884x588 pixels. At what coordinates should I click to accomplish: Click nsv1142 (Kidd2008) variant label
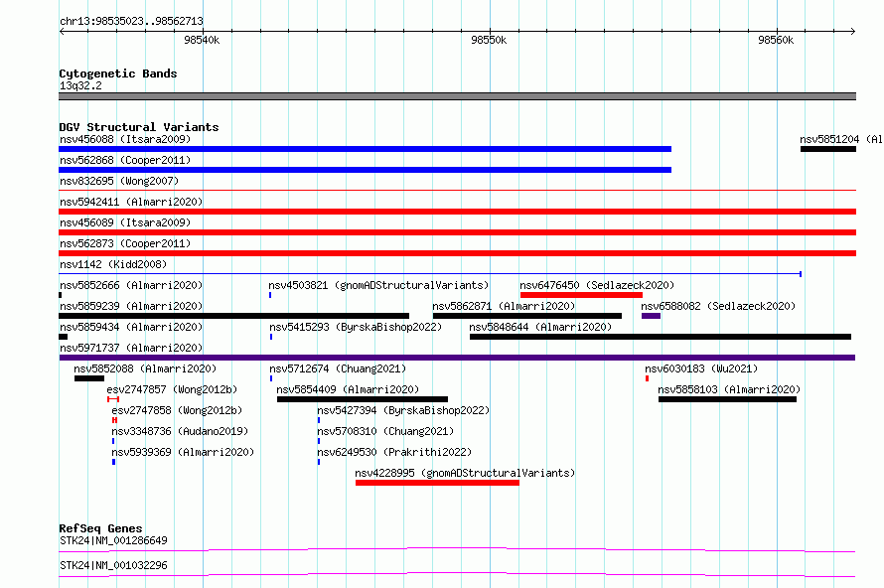[x=113, y=264]
